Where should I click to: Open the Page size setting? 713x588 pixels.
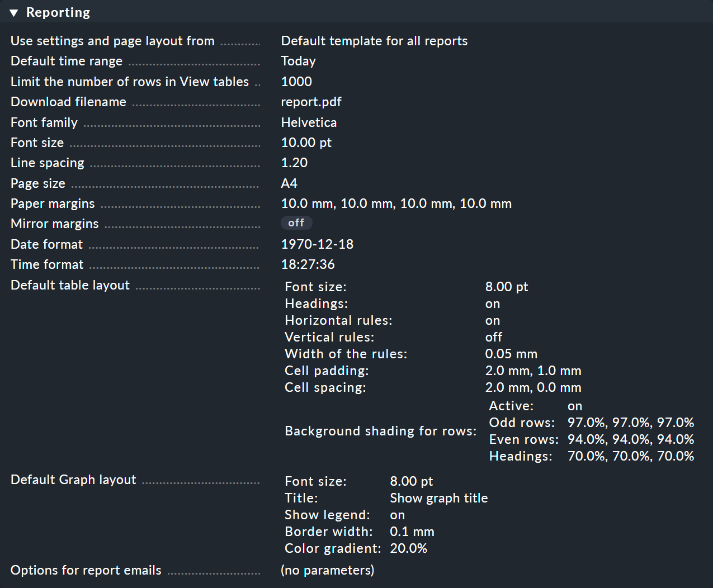pyautogui.click(x=37, y=183)
